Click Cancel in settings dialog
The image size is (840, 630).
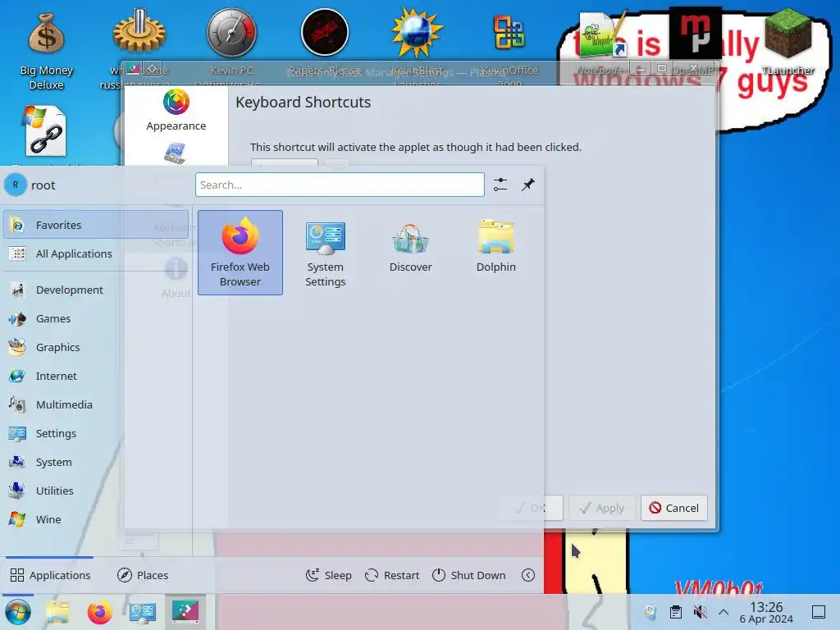click(x=674, y=508)
